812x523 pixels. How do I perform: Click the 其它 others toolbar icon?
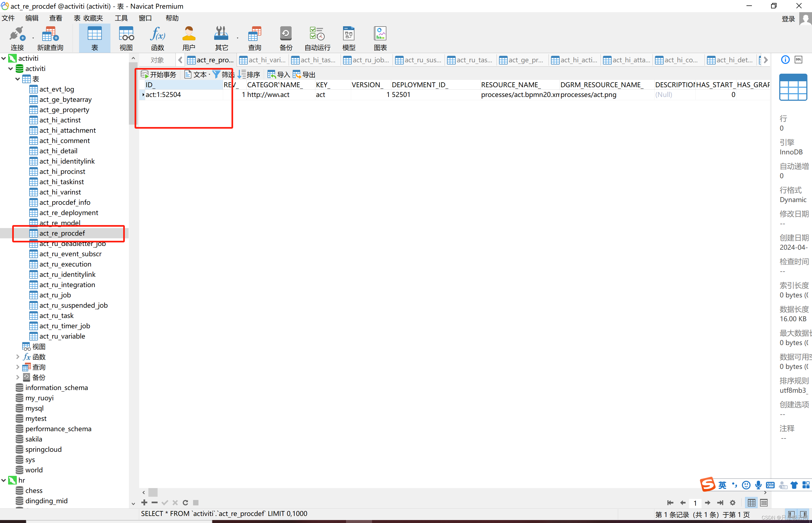221,38
